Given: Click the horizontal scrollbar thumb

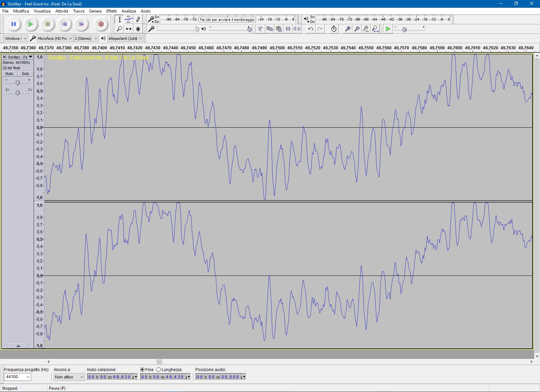Looking at the screenshot, I should click(160, 362).
